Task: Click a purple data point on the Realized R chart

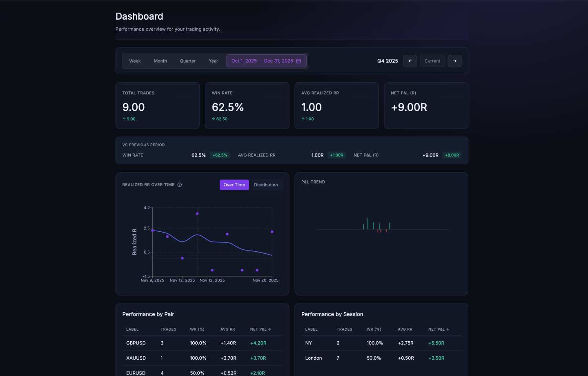Action: coord(197,213)
